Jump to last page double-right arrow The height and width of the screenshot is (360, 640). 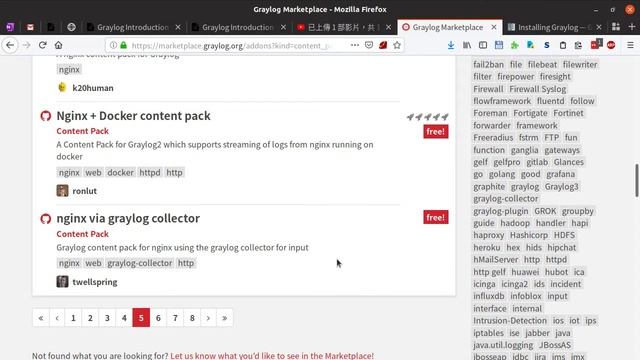point(224,318)
